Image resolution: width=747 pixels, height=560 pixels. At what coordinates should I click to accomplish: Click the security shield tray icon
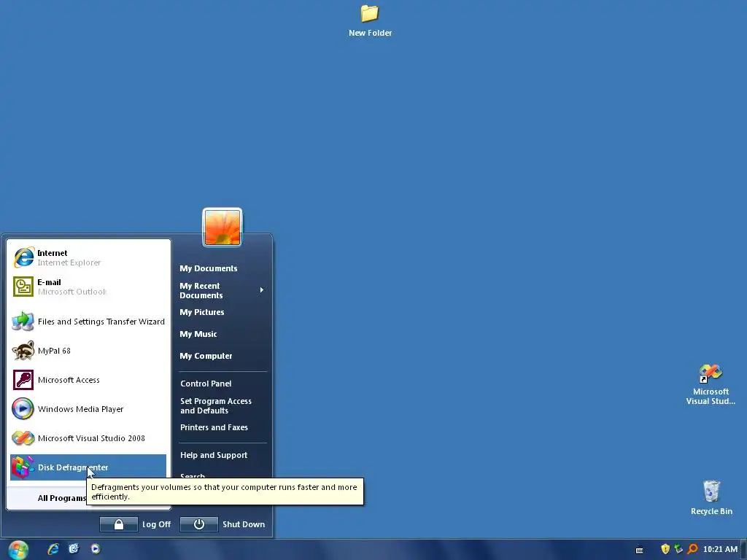tap(665, 549)
